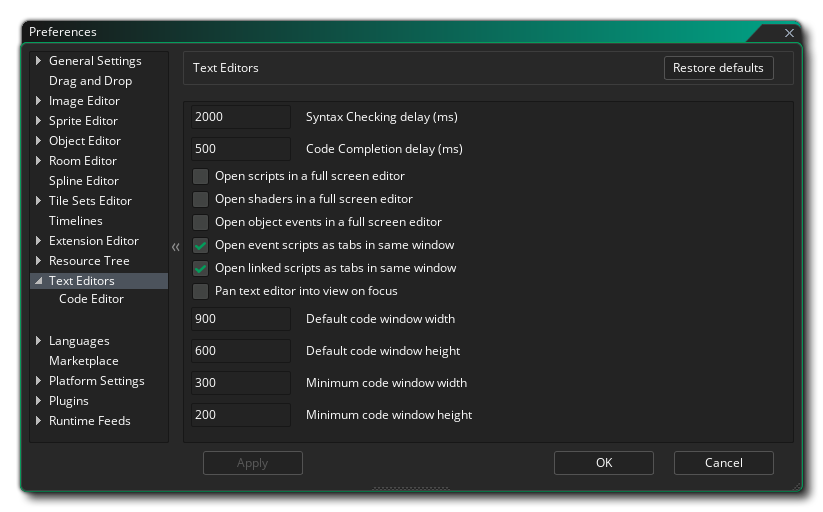Select Code Editor in the tree
Screen dimensions: 823x512
(x=91, y=299)
